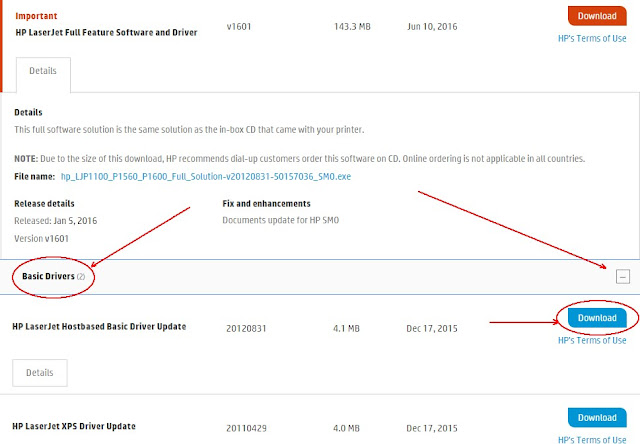Image resolution: width=640 pixels, height=444 pixels.
Task: Select the 143.3 MB file size
Action: (352, 27)
